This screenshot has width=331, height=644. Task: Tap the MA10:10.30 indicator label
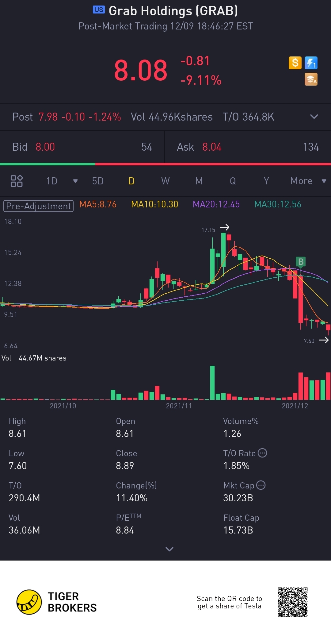click(154, 204)
